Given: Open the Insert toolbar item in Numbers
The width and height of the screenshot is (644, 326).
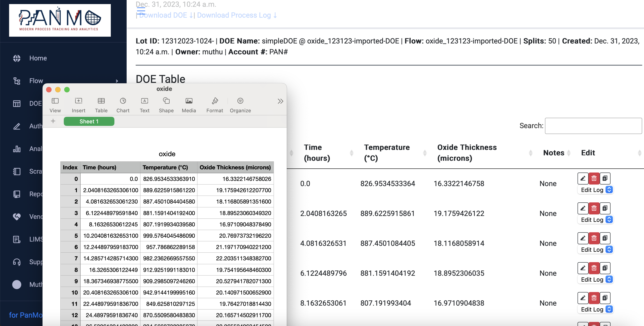Looking at the screenshot, I should click(78, 105).
